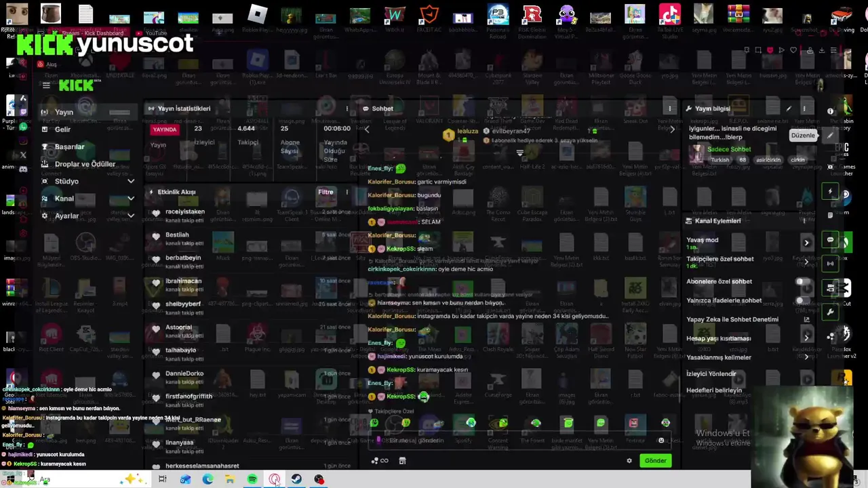The width and height of the screenshot is (868, 488).
Task: Click the green Gönder button
Action: (655, 461)
